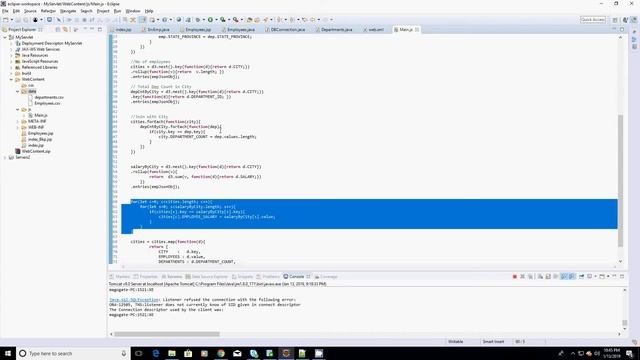
Task: Open the Window menu
Action: (x=133, y=11)
